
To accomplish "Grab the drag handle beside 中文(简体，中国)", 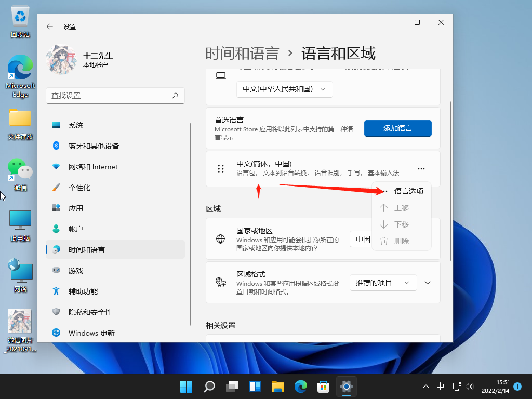I will pos(221,169).
